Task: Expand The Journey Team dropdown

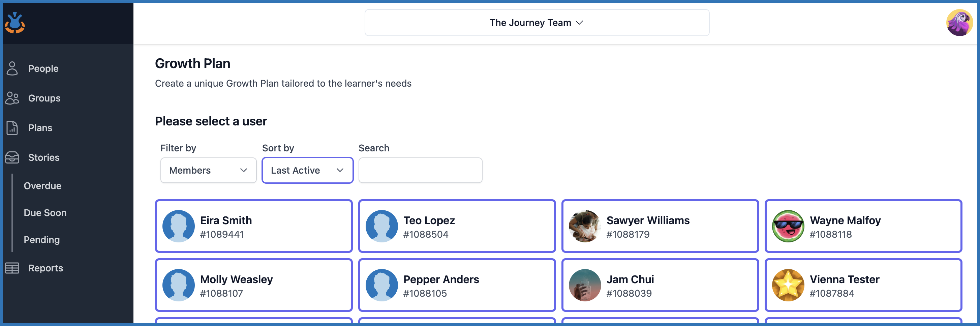Action: point(537,23)
